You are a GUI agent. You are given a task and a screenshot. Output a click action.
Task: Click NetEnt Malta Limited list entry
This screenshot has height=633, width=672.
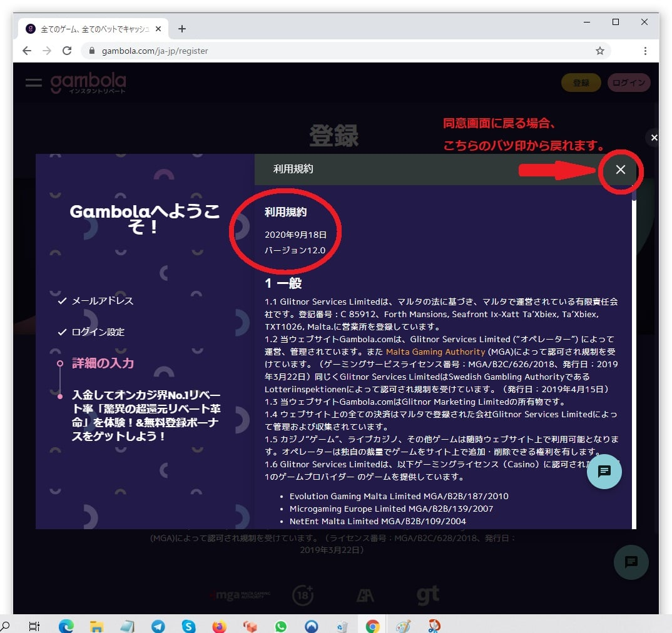(x=377, y=521)
